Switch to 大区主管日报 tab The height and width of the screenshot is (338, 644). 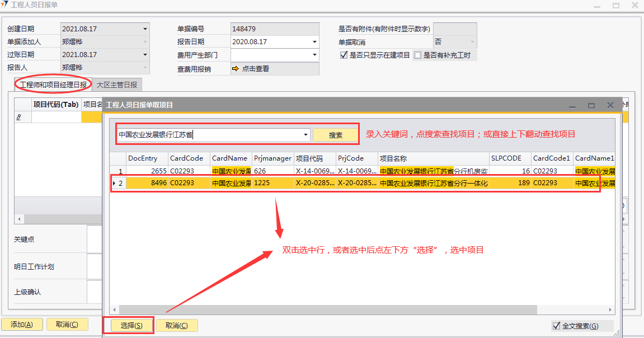(x=116, y=84)
